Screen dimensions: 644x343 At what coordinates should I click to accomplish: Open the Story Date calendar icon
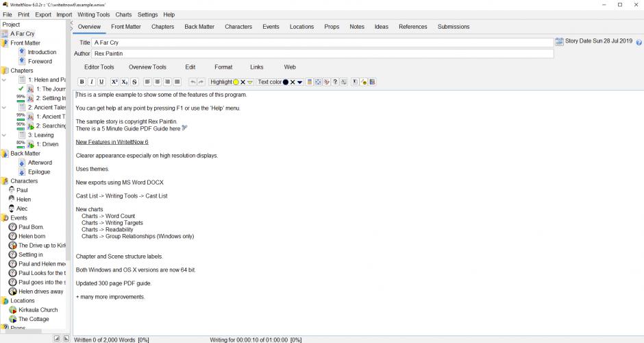tap(559, 41)
